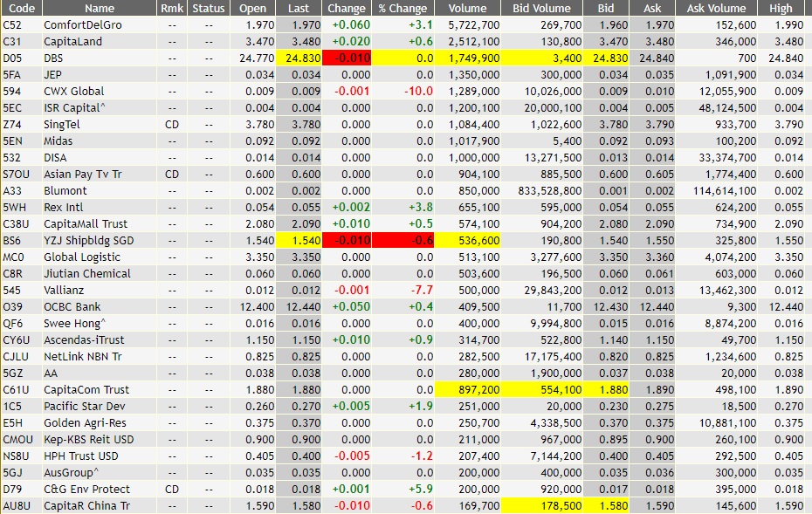Sort by the Name column header

[100, 8]
